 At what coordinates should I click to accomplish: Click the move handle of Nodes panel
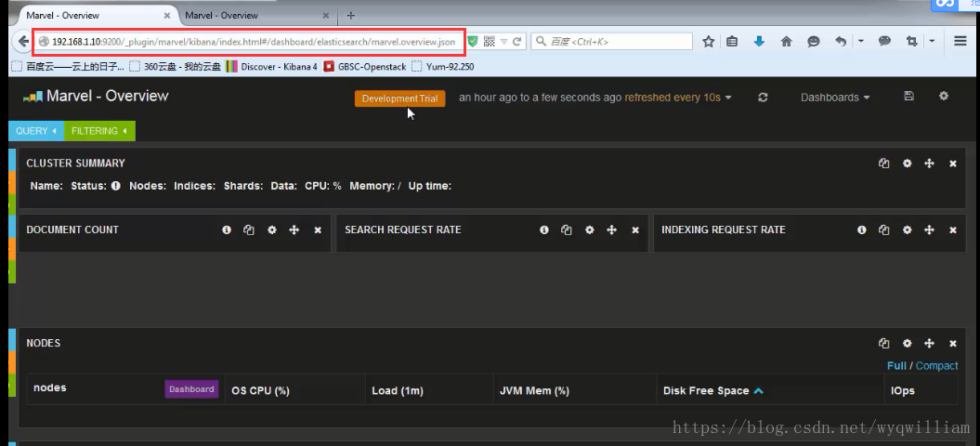point(930,344)
